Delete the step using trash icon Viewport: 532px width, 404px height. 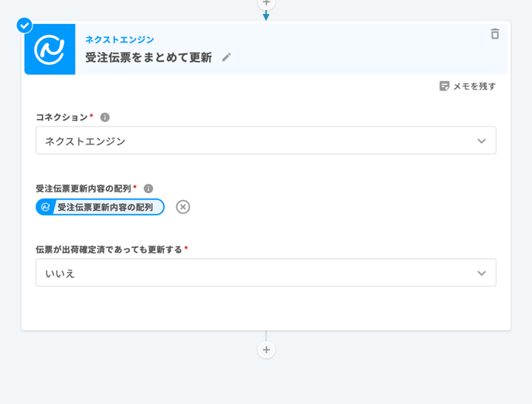[495, 34]
